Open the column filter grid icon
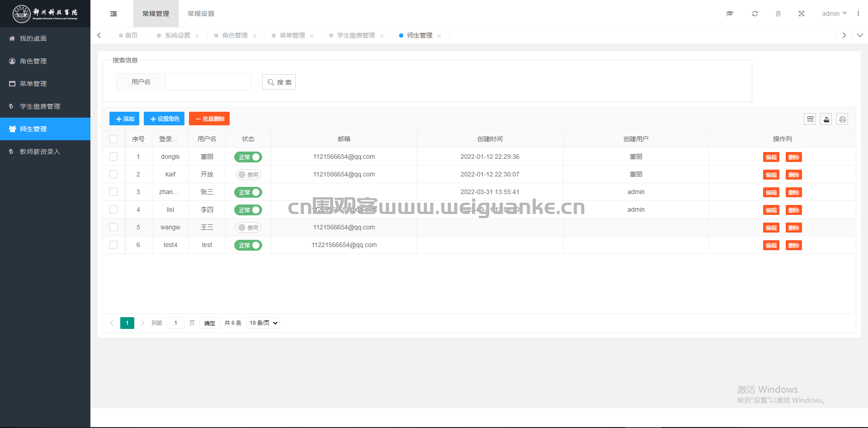868x428 pixels. point(810,119)
